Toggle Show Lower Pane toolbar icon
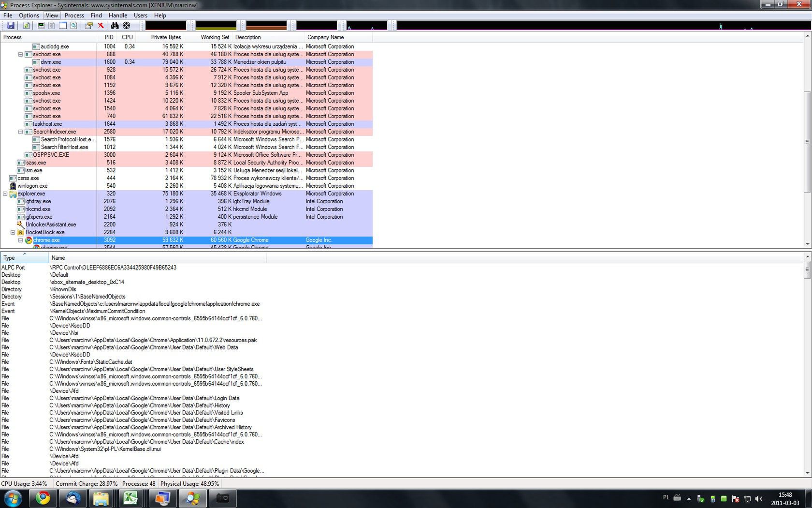The height and width of the screenshot is (508, 812). pos(63,25)
